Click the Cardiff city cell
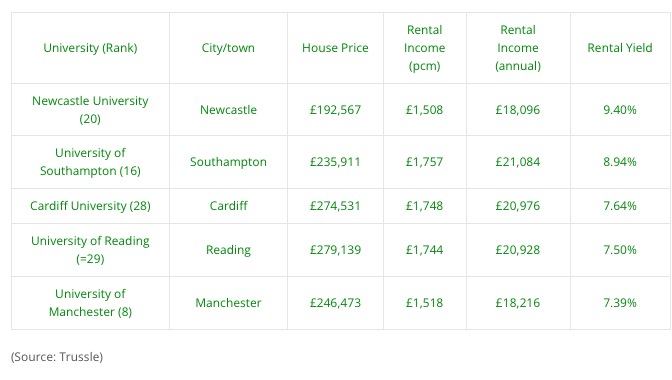 click(x=228, y=206)
